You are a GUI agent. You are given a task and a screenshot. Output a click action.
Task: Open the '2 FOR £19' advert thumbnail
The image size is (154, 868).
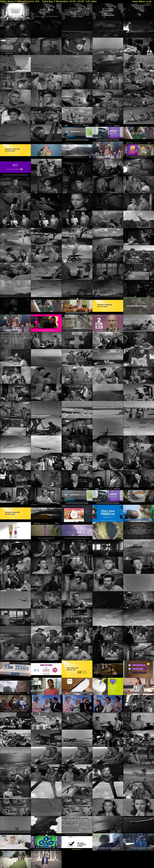(108, 323)
